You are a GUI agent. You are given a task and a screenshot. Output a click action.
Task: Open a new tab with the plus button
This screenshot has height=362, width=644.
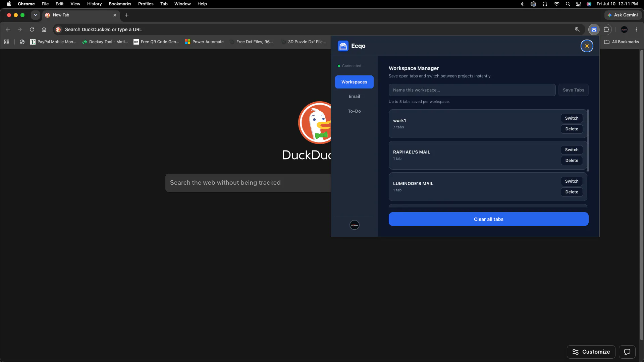[127, 15]
